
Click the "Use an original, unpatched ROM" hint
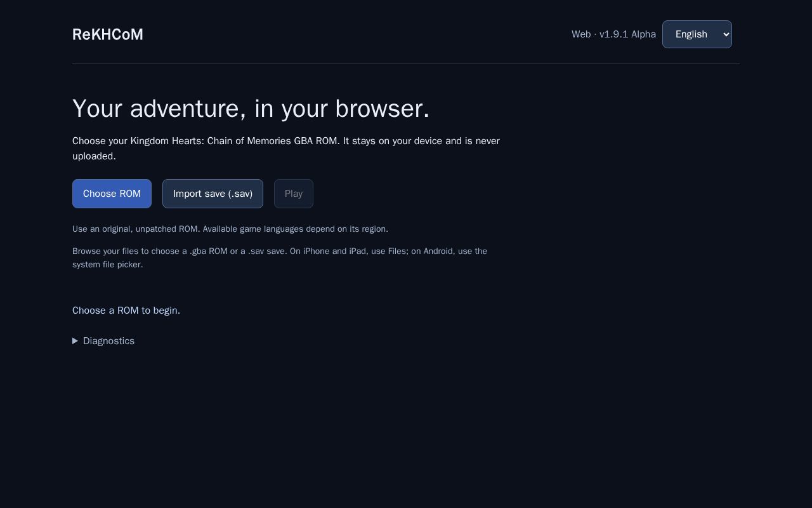pyautogui.click(x=230, y=229)
